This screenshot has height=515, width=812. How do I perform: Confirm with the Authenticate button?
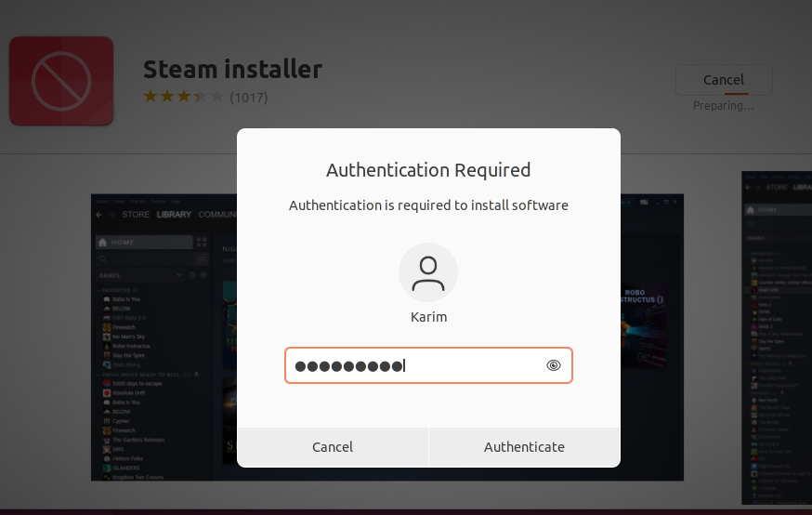pyautogui.click(x=524, y=446)
